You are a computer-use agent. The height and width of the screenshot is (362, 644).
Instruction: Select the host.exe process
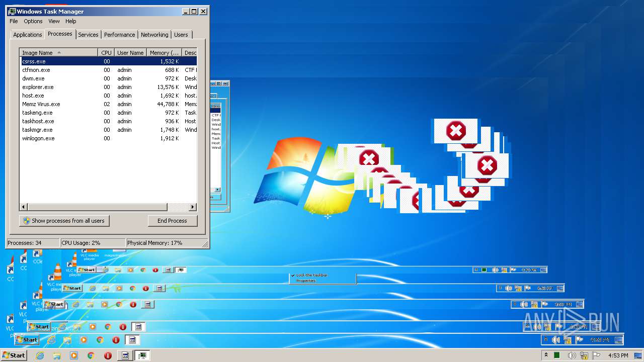coord(108,96)
